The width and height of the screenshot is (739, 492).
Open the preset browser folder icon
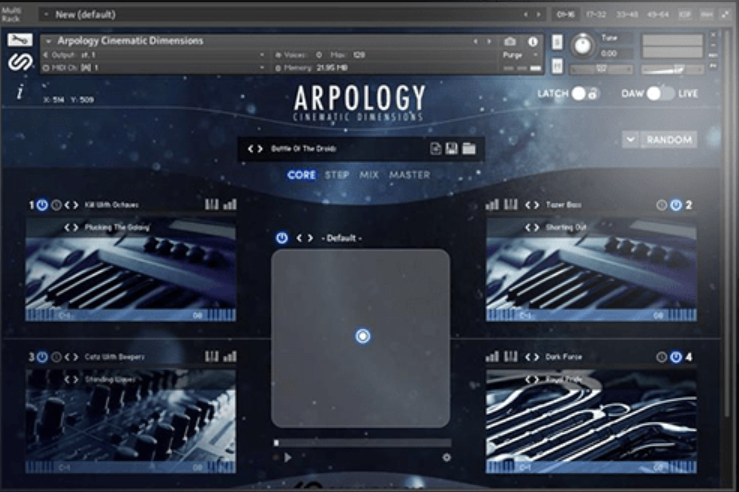pos(468,148)
